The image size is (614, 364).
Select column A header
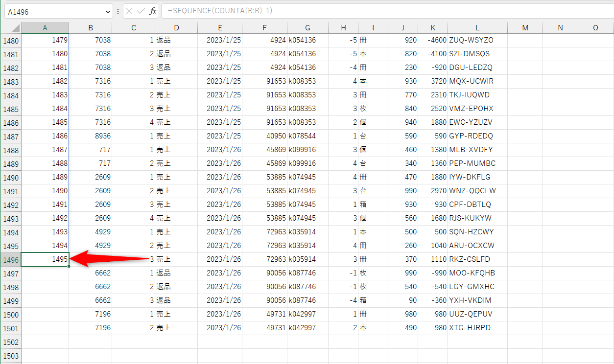(x=45, y=28)
